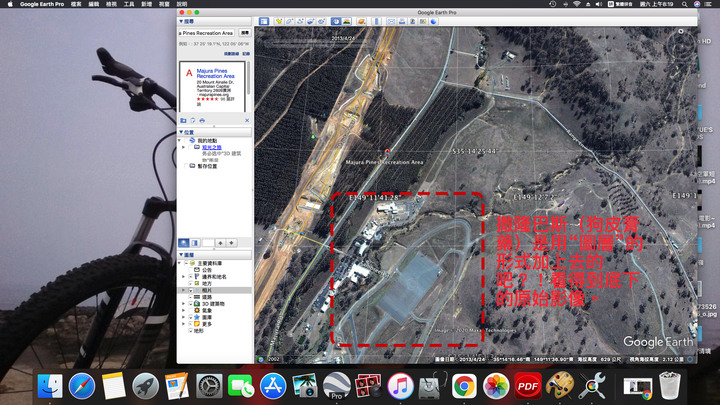Open Safari from the Dock
720x405 pixels.
click(82, 386)
